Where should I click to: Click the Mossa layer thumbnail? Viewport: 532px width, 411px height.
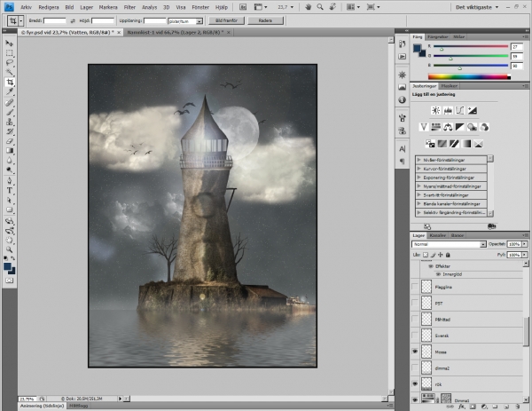click(426, 352)
